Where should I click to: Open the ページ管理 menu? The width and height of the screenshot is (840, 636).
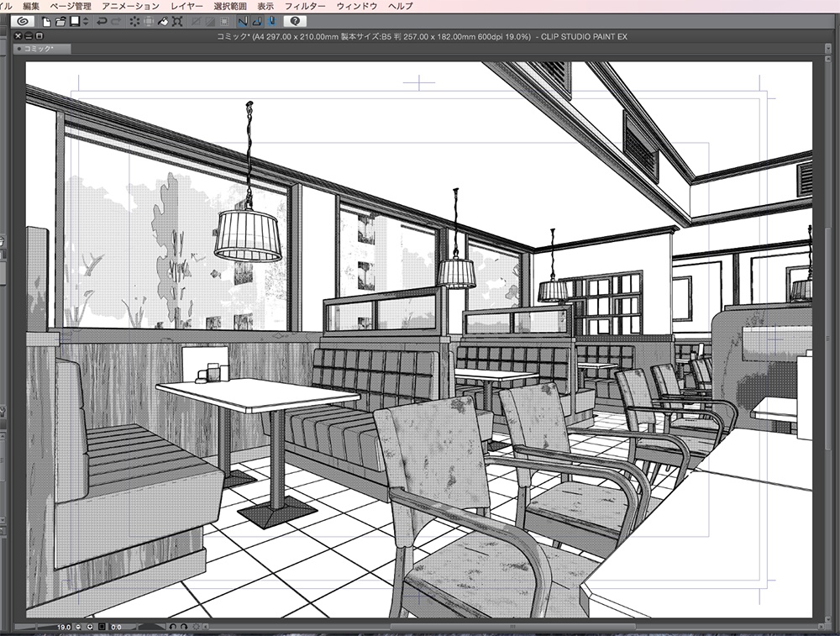(x=71, y=7)
